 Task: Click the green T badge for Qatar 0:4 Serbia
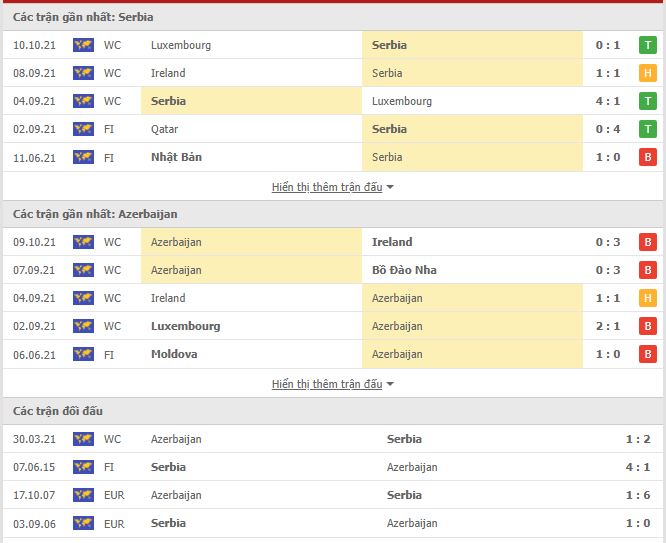[x=647, y=129]
